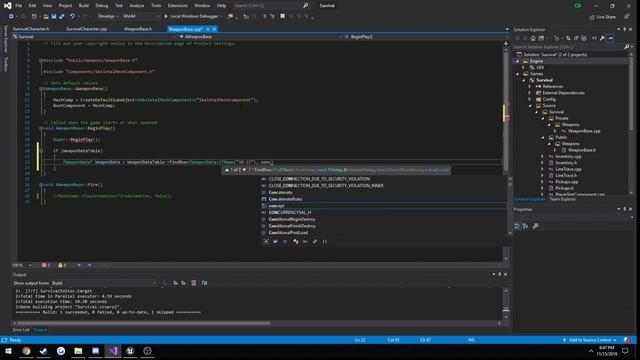This screenshot has height=360, width=640.
Task: Select ConditionalPostLoad in the IntelliSense list
Action: coord(288,233)
